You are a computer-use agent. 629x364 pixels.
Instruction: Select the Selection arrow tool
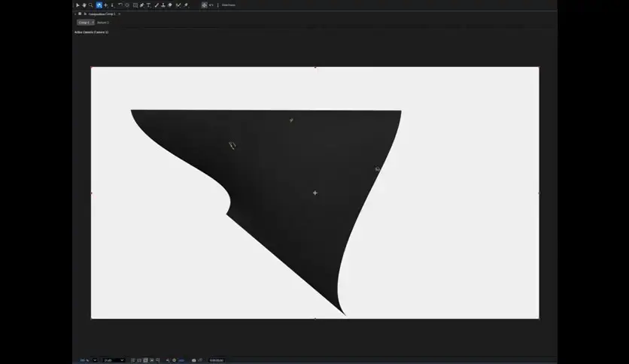pos(77,5)
